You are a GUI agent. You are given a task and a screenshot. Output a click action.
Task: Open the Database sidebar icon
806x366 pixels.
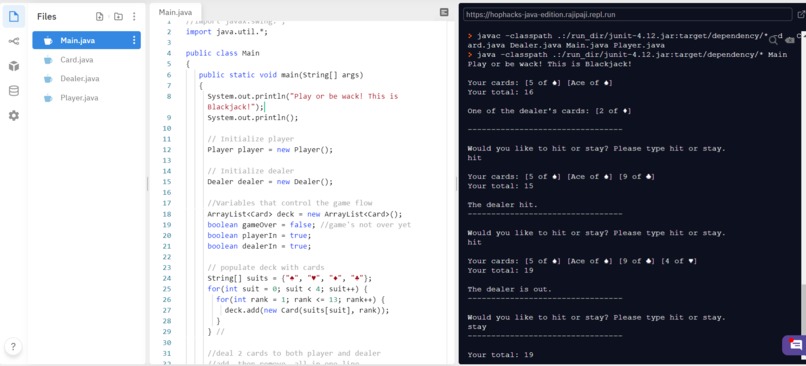[14, 91]
